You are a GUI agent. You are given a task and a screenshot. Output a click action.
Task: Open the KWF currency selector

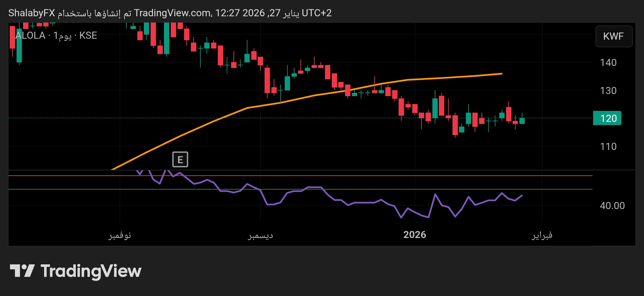(614, 36)
